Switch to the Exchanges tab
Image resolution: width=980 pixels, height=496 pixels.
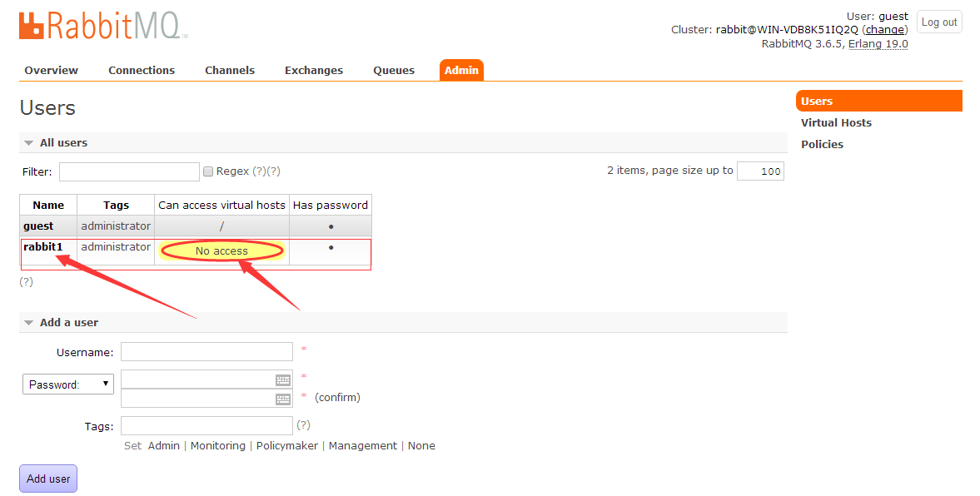[x=314, y=71]
